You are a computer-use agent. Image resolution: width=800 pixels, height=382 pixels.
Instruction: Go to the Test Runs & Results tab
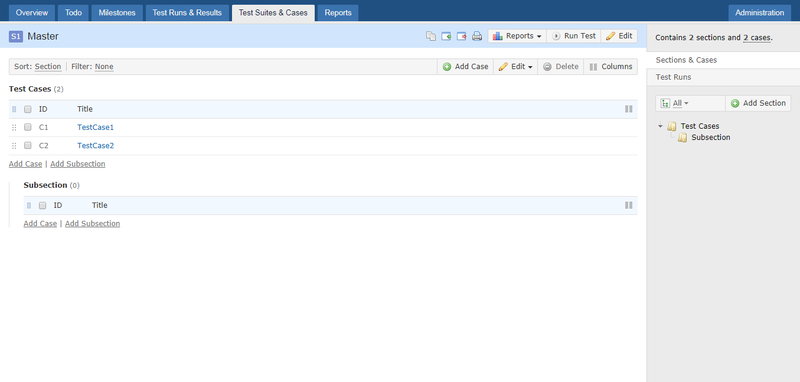coord(187,13)
